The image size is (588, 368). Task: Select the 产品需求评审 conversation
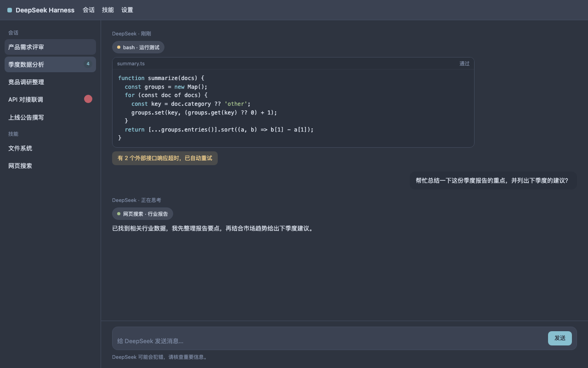pyautogui.click(x=50, y=47)
